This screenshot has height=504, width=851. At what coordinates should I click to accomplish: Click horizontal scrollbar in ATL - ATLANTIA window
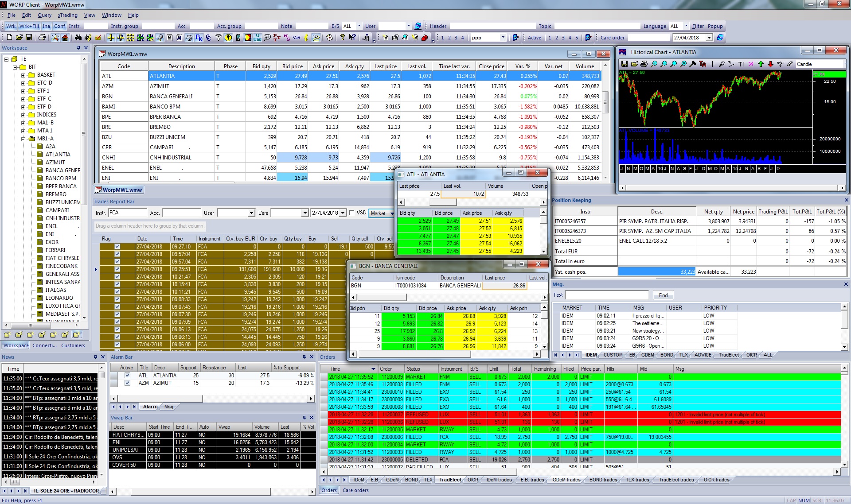472,202
